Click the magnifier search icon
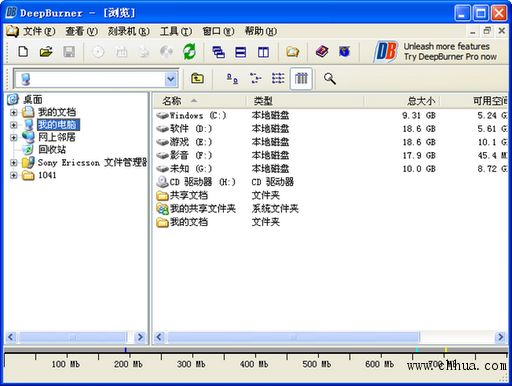The height and width of the screenshot is (386, 512). [x=330, y=79]
